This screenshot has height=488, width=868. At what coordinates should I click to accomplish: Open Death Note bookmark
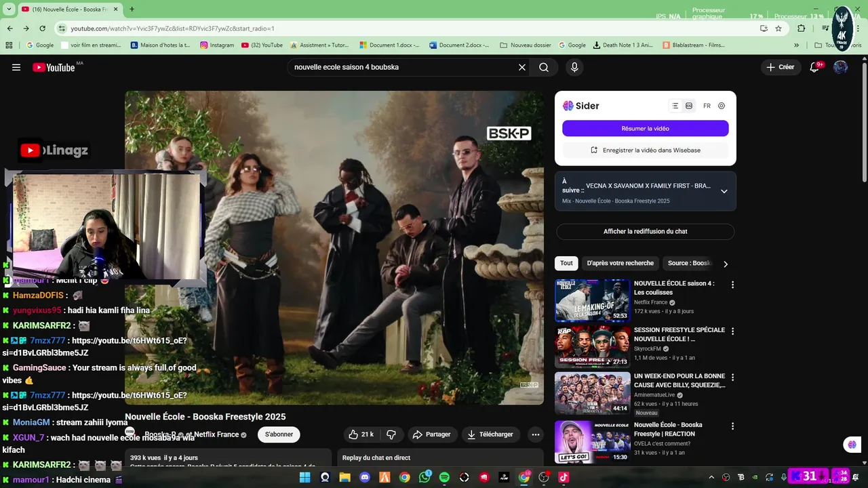623,45
